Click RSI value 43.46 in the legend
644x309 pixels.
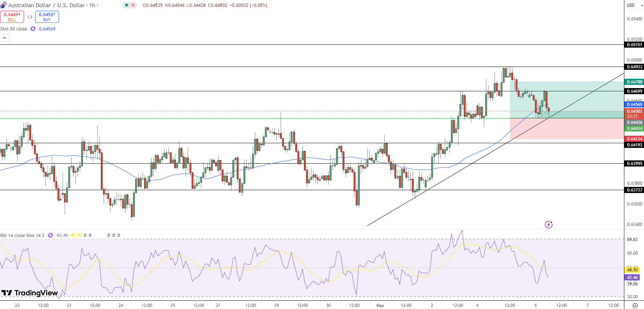(62, 235)
